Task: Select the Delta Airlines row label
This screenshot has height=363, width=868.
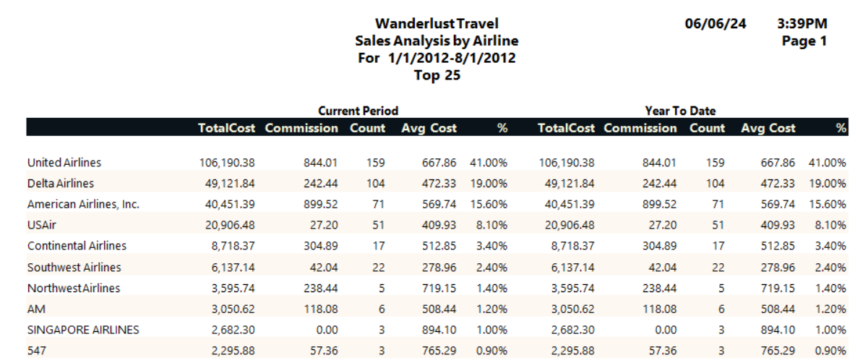Action: [61, 184]
